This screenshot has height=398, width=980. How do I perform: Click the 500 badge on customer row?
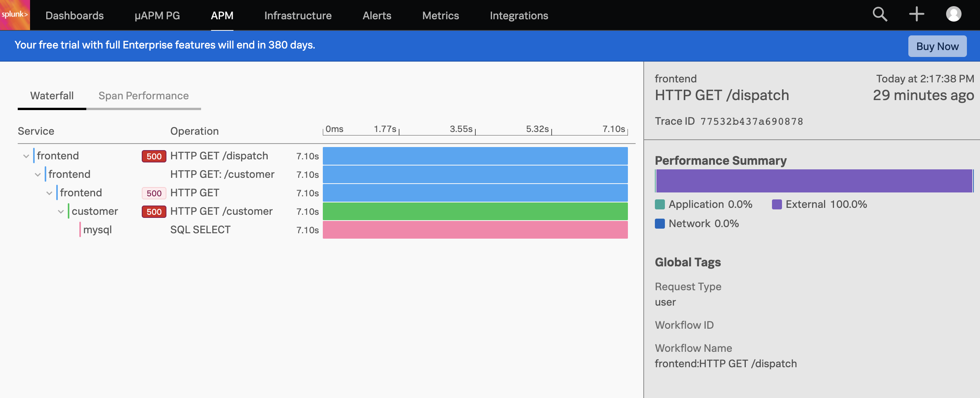(x=154, y=212)
